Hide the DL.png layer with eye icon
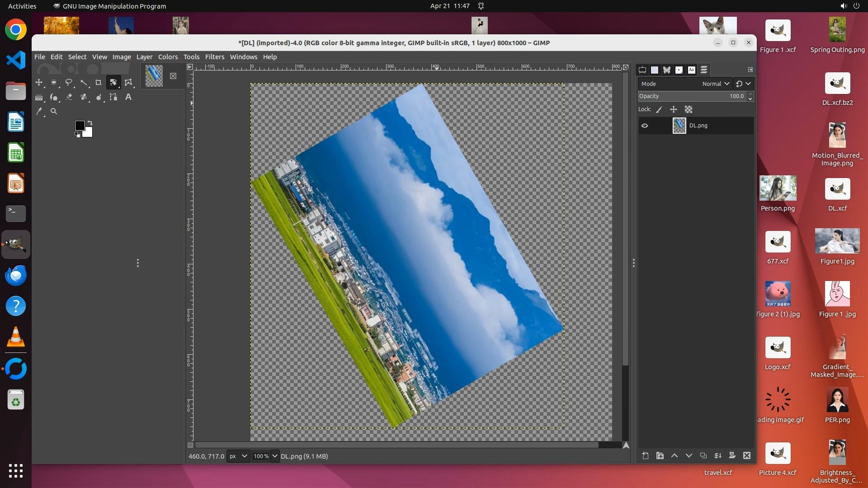This screenshot has width=868, height=488. [645, 126]
